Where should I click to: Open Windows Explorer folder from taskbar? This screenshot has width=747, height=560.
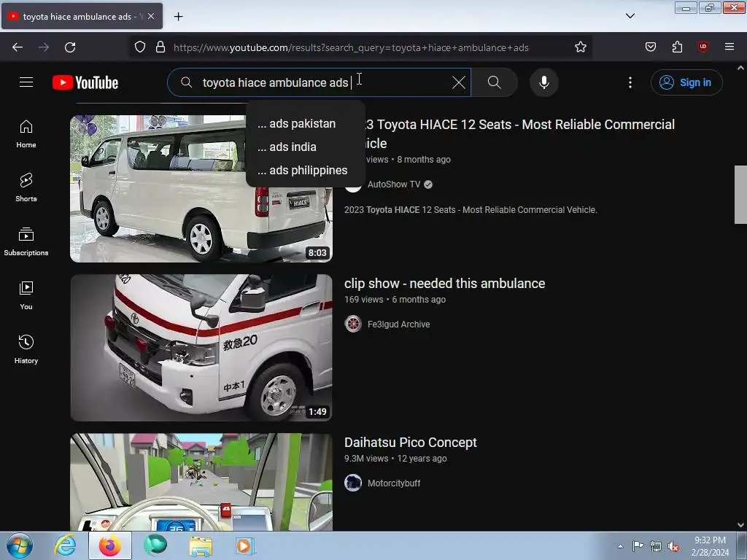[x=201, y=545]
